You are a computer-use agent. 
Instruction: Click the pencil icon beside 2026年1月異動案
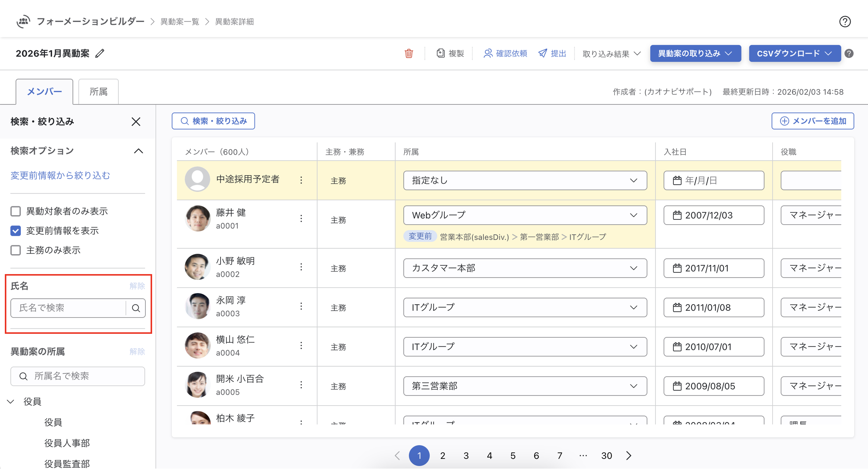click(100, 54)
